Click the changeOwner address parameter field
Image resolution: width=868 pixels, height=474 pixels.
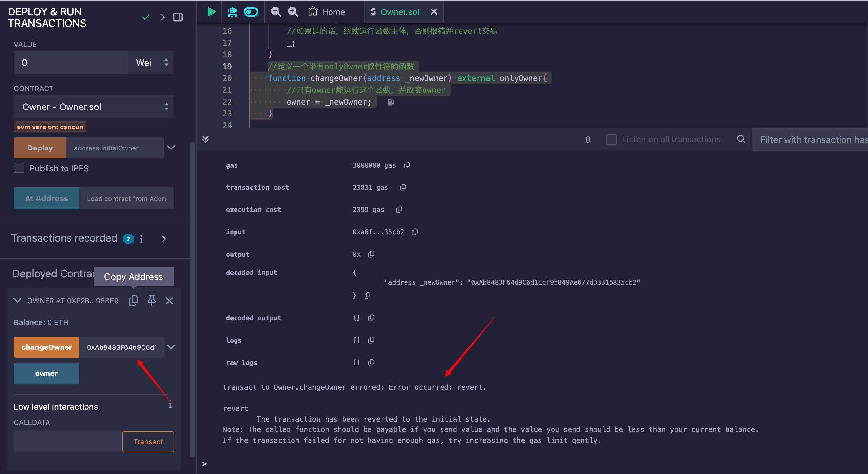click(x=121, y=347)
